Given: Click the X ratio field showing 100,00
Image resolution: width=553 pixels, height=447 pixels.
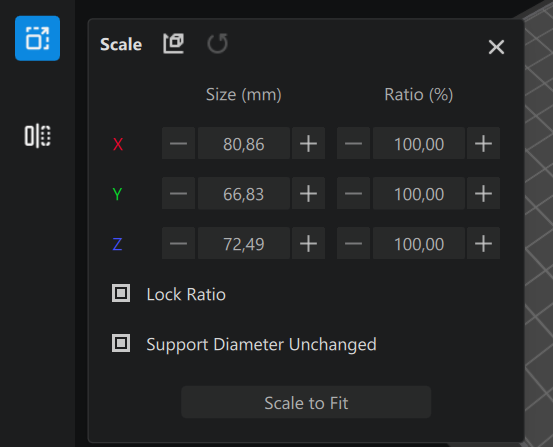Looking at the screenshot, I should tap(419, 143).
